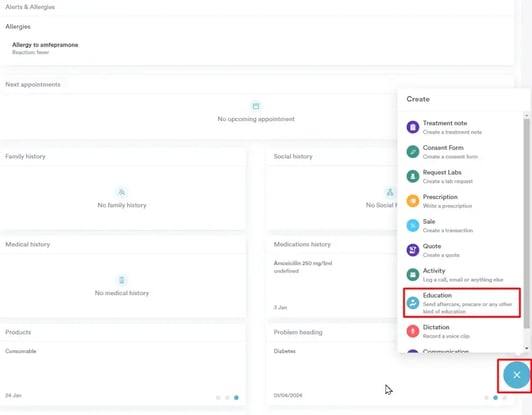Screen dimensions: 532x415
Task: Click the purple Quote icon
Action: [x=413, y=250]
